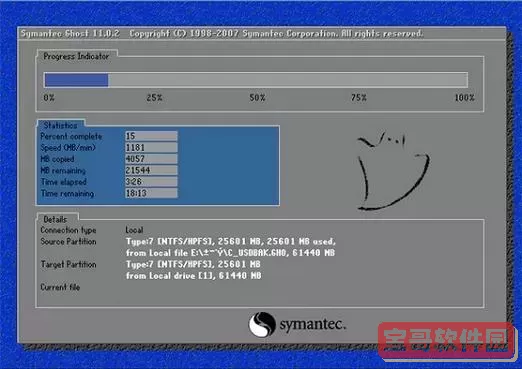
Task: Select the Progress Indicator panel title
Action: pos(76,56)
